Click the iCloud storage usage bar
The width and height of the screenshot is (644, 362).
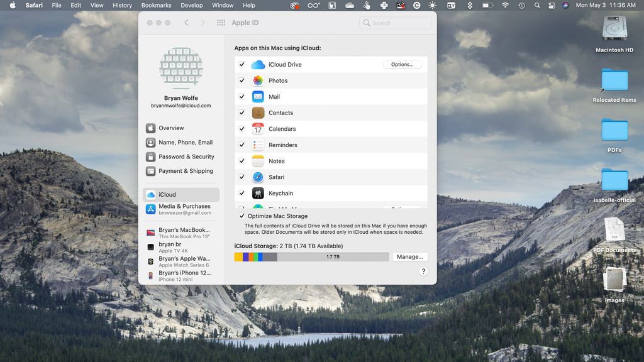(x=311, y=256)
